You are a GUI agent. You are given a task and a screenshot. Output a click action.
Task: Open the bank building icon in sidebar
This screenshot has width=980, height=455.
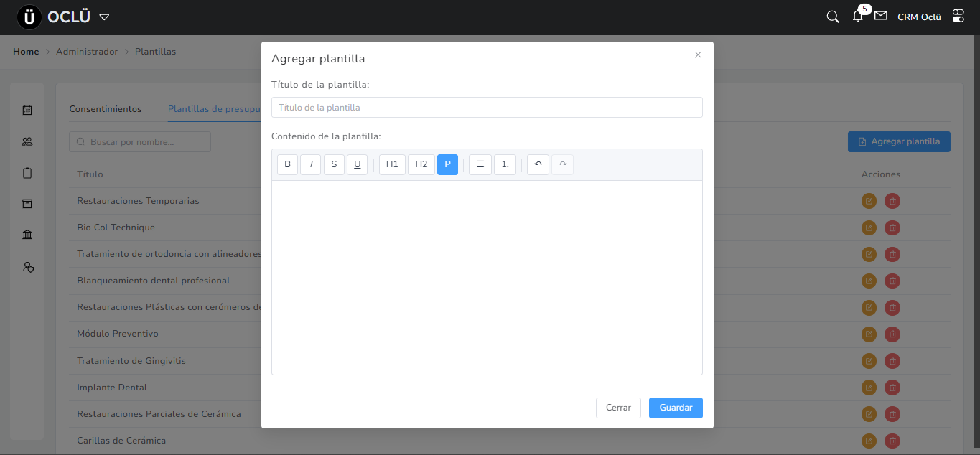(x=27, y=235)
